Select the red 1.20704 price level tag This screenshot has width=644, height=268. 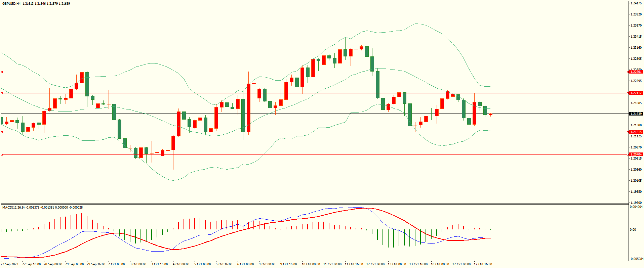636,154
